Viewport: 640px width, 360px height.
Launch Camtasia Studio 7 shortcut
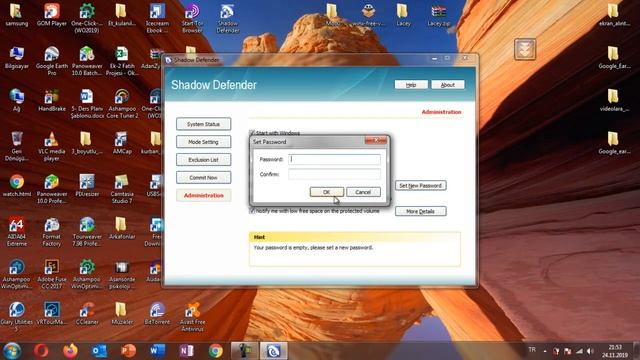(x=122, y=189)
